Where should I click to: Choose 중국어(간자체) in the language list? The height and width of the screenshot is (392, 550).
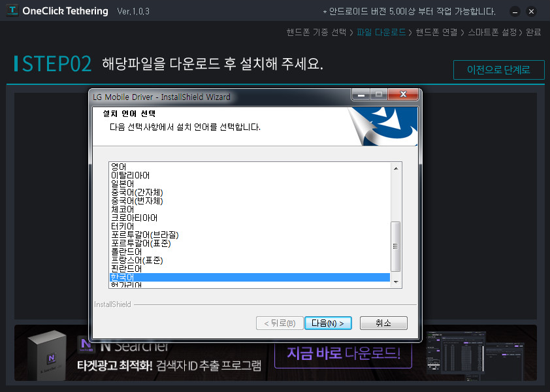250,192
